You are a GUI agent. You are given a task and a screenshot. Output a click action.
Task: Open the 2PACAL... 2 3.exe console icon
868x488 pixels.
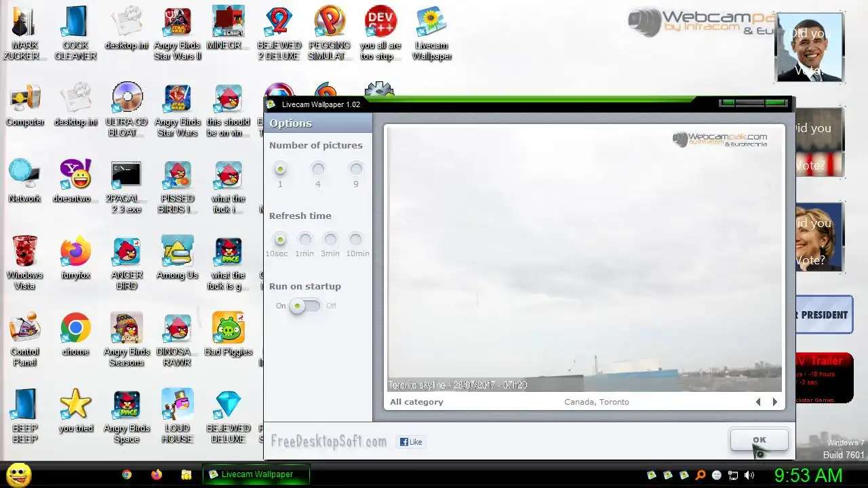(x=127, y=186)
